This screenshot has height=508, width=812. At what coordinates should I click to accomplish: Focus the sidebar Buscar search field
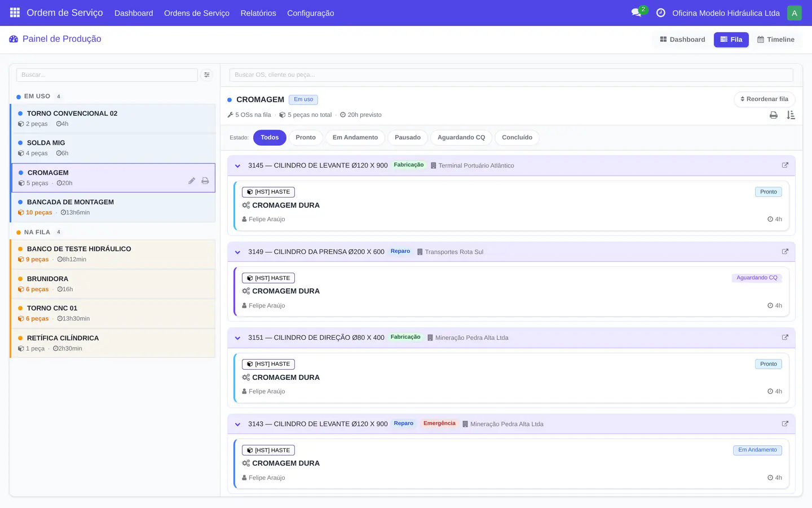[107, 75]
